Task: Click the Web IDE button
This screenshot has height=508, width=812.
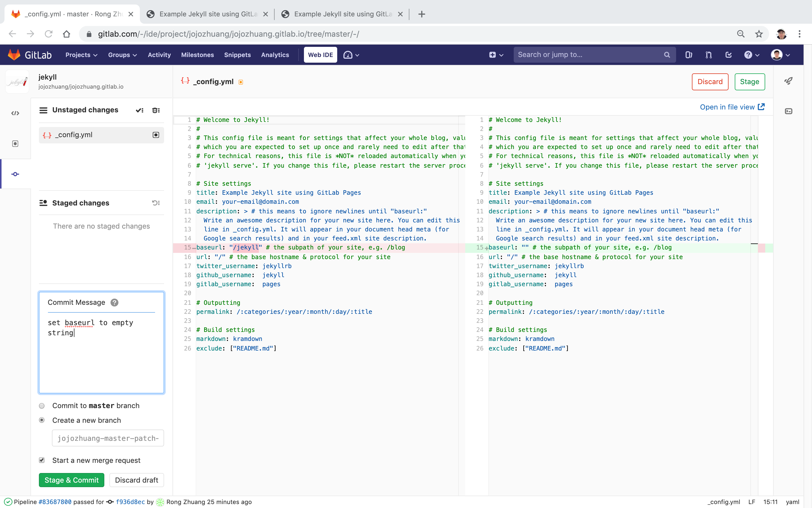Action: coord(321,55)
